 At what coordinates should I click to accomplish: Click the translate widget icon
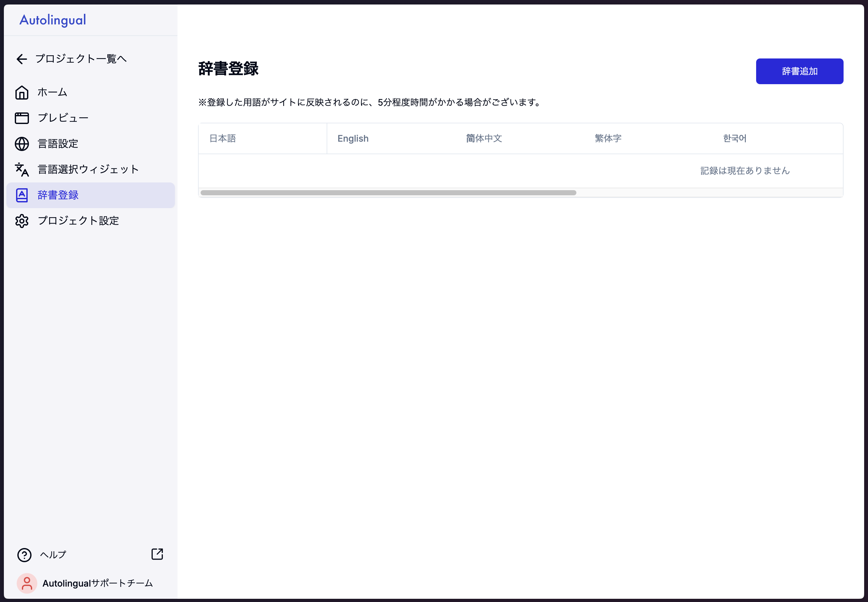(x=22, y=169)
